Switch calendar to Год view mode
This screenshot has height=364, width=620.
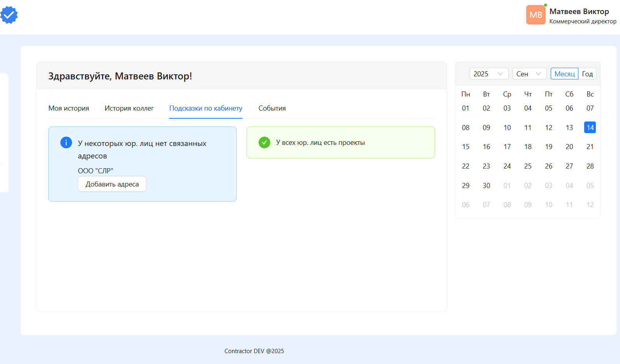(x=587, y=74)
